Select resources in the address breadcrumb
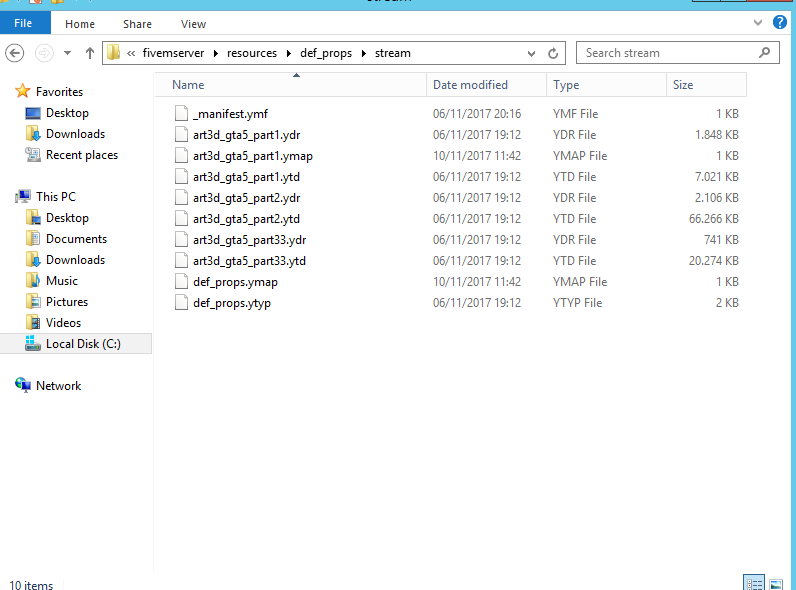The height and width of the screenshot is (590, 796). coord(252,53)
